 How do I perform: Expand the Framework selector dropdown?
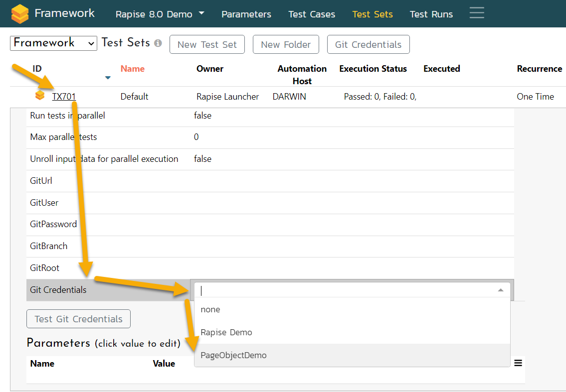pyautogui.click(x=53, y=43)
